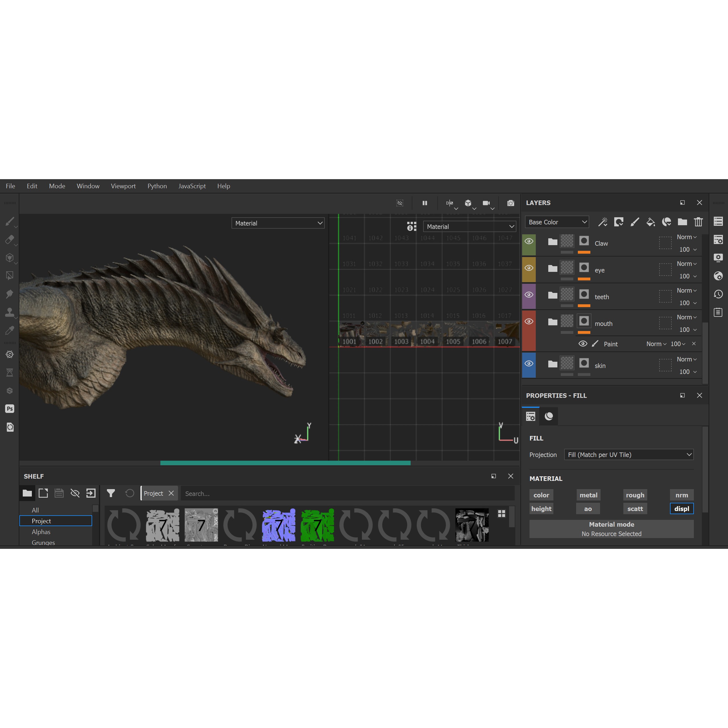Click Export to Photoshop icon

(x=10, y=409)
